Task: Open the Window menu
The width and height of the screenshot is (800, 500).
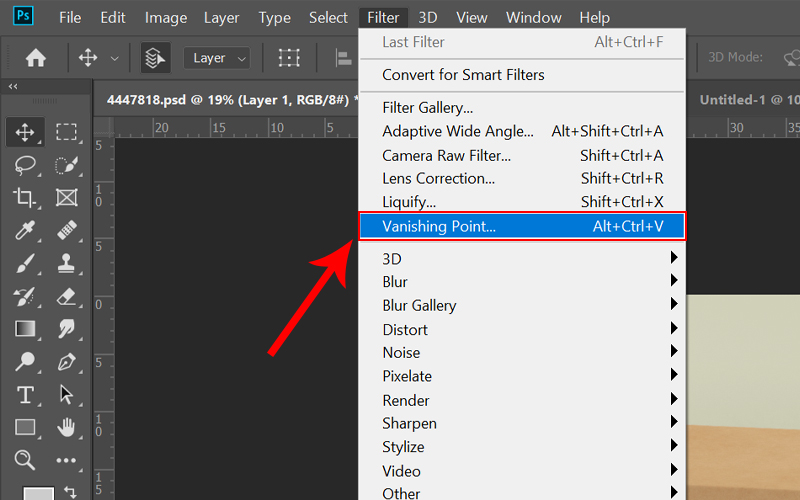Action: pyautogui.click(x=534, y=18)
